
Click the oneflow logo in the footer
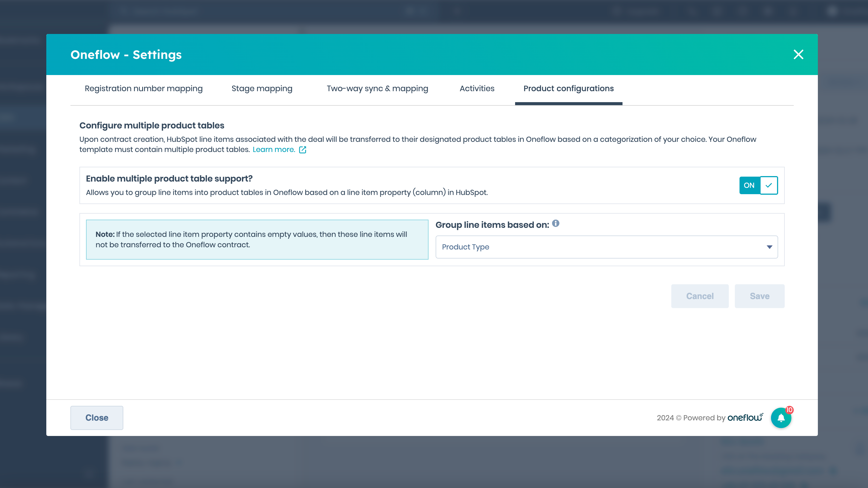(x=745, y=418)
